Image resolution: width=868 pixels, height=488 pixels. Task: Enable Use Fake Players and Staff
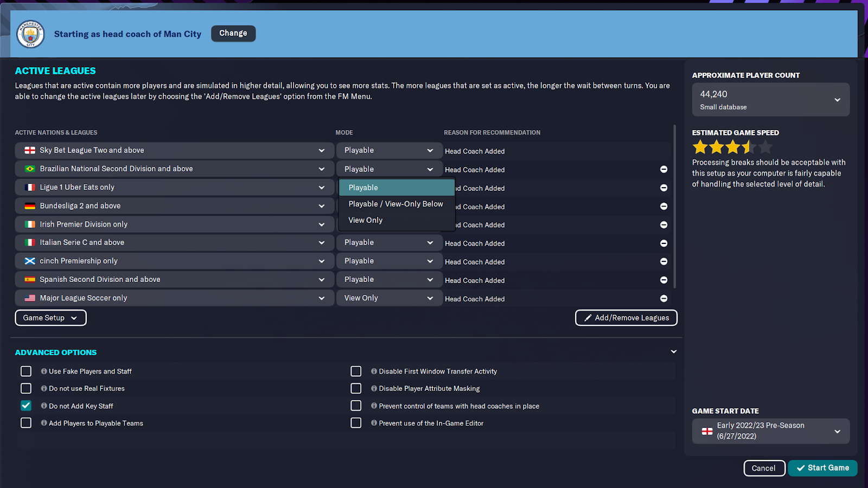pyautogui.click(x=26, y=371)
